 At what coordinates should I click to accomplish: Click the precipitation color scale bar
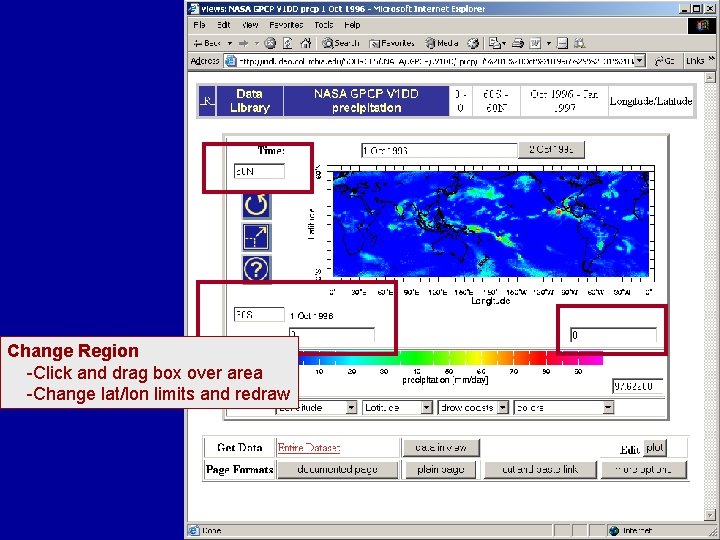450,358
